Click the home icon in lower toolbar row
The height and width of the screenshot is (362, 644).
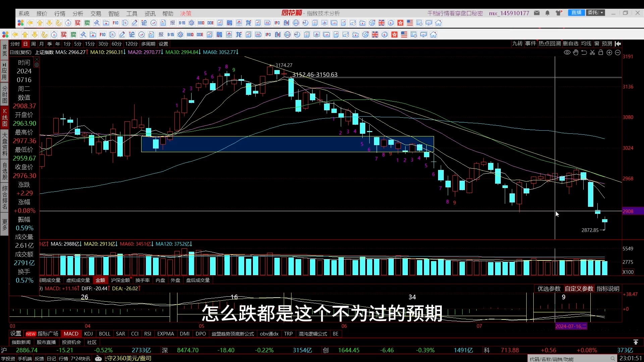(x=433, y=35)
